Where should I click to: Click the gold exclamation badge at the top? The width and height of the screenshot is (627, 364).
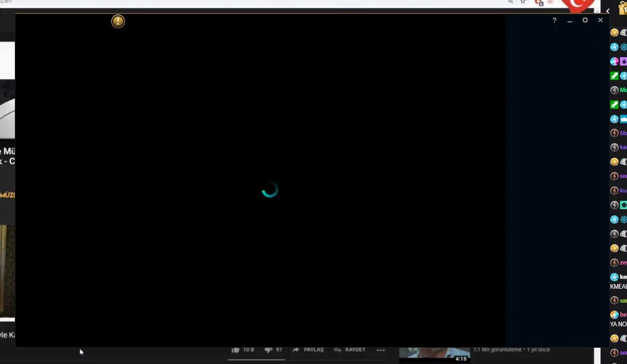point(118,21)
